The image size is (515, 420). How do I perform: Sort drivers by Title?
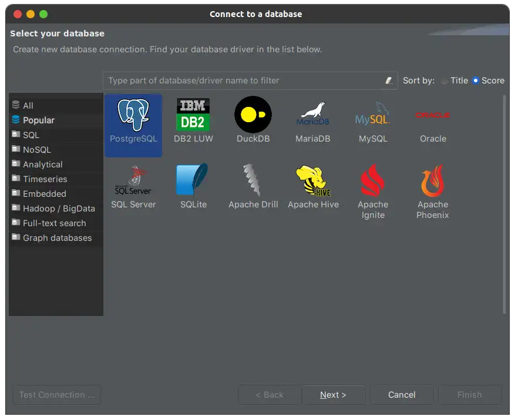click(x=445, y=80)
